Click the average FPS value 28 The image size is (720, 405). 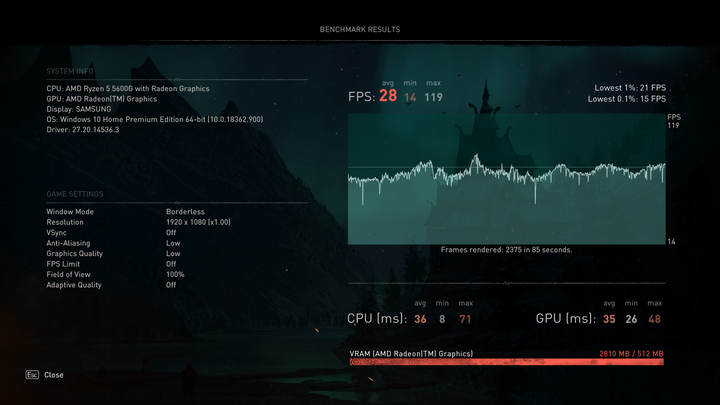click(x=388, y=96)
